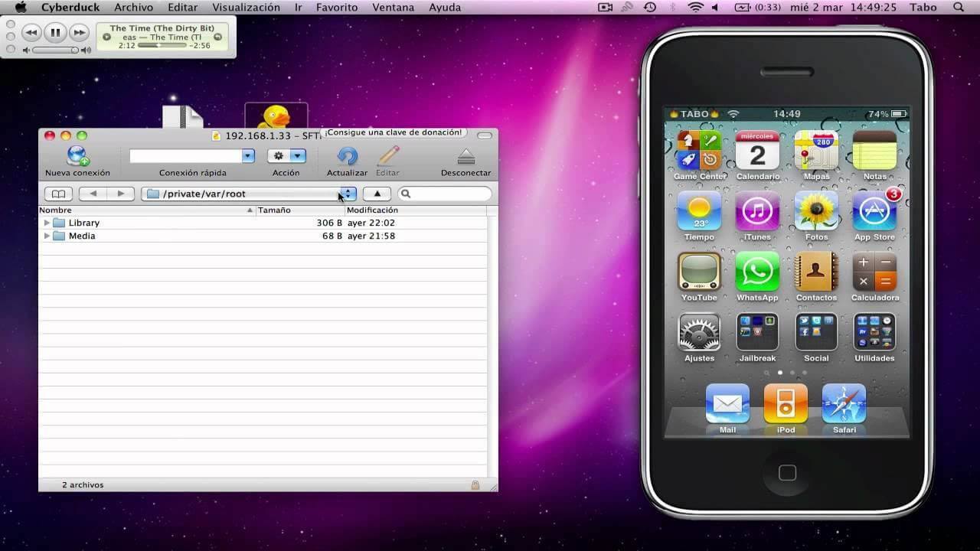Click the song progress bar in mini player

coord(162,45)
